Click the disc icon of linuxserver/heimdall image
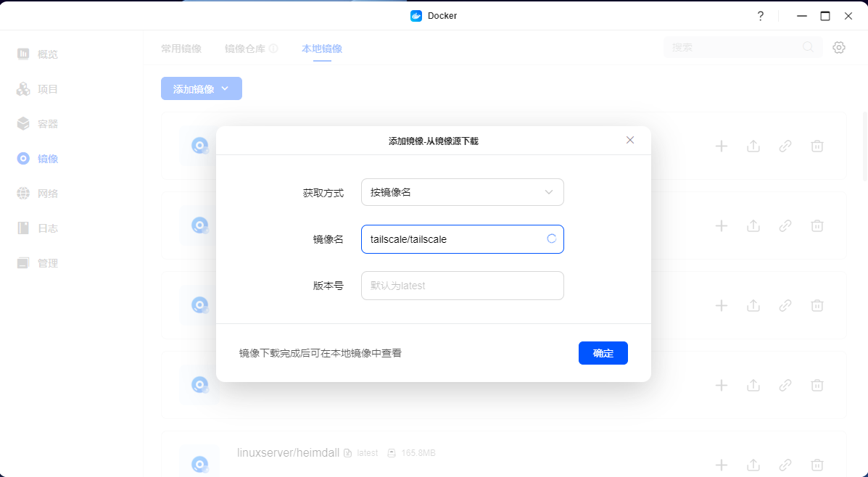Viewport: 868px width, 477px height. pos(200,464)
